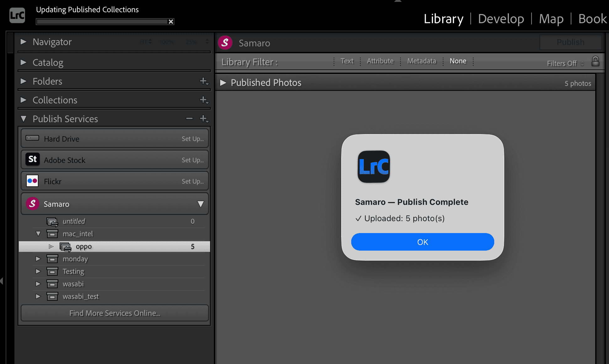Set up the Hard Drive publish service
This screenshot has height=364, width=609.
click(x=193, y=139)
